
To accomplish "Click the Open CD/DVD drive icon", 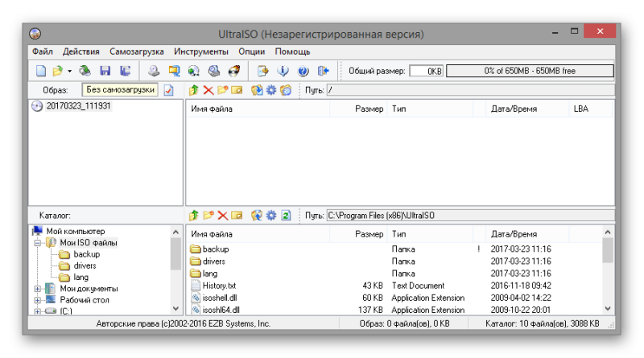I will (x=85, y=71).
